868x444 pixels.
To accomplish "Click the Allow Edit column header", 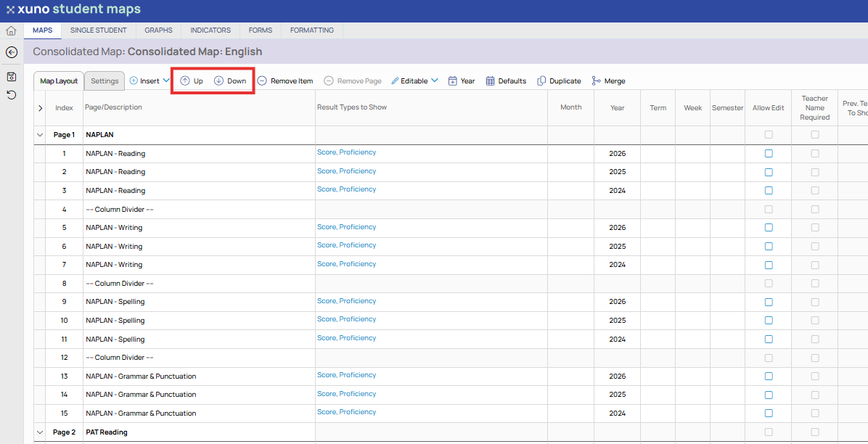I will point(769,108).
